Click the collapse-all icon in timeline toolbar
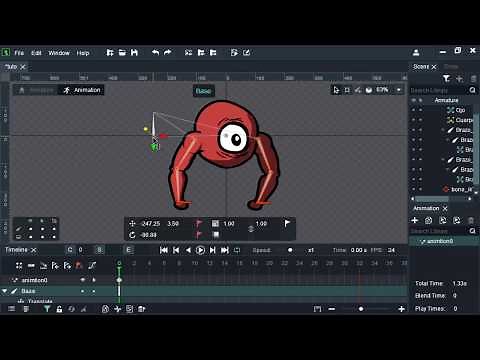The width and height of the screenshot is (480, 360). click(31, 265)
